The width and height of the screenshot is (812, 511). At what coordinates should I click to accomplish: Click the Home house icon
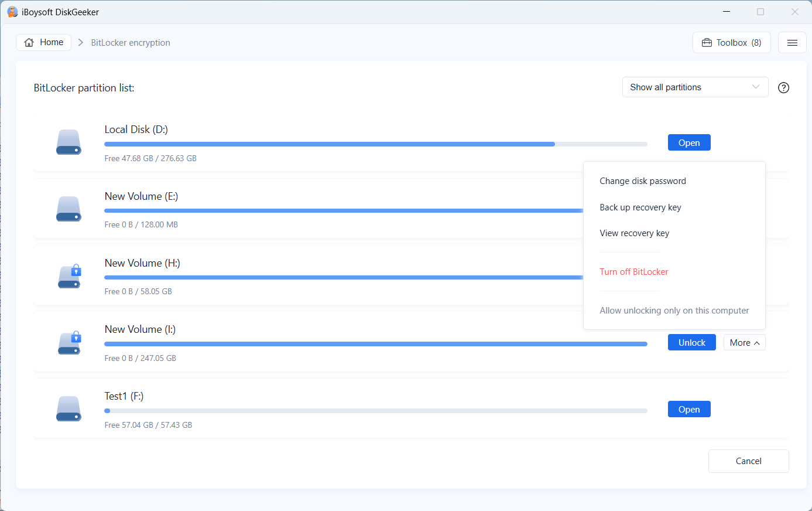(x=29, y=43)
